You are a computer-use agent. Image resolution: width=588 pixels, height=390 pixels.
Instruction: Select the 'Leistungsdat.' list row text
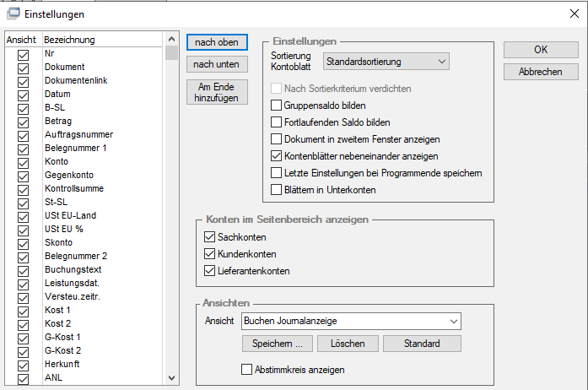72,283
